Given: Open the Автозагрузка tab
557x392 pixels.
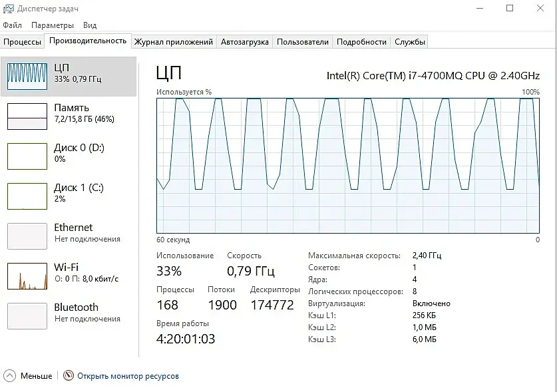Looking at the screenshot, I should tap(245, 42).
